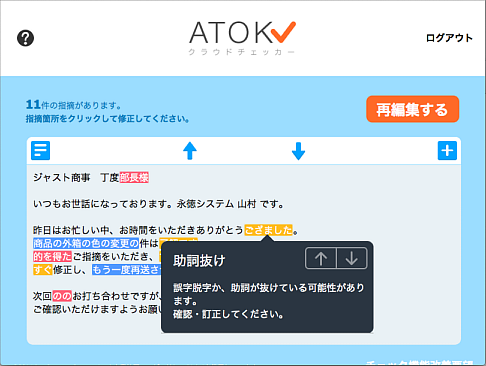Select highlighted のの correction
Viewport: 486px width, 366px height.
pyautogui.click(x=62, y=296)
